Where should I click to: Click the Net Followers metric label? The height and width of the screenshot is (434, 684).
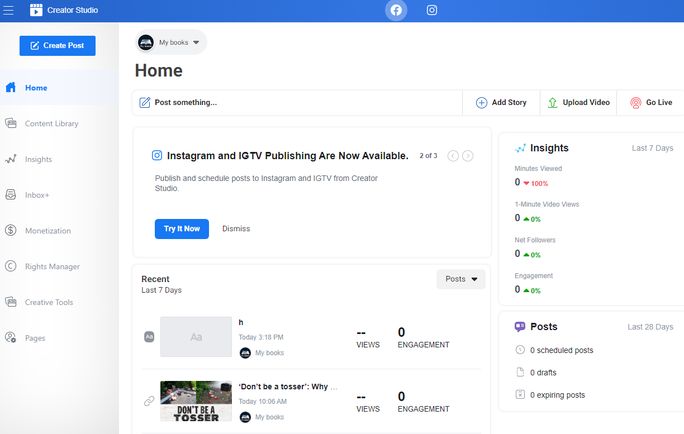(535, 240)
